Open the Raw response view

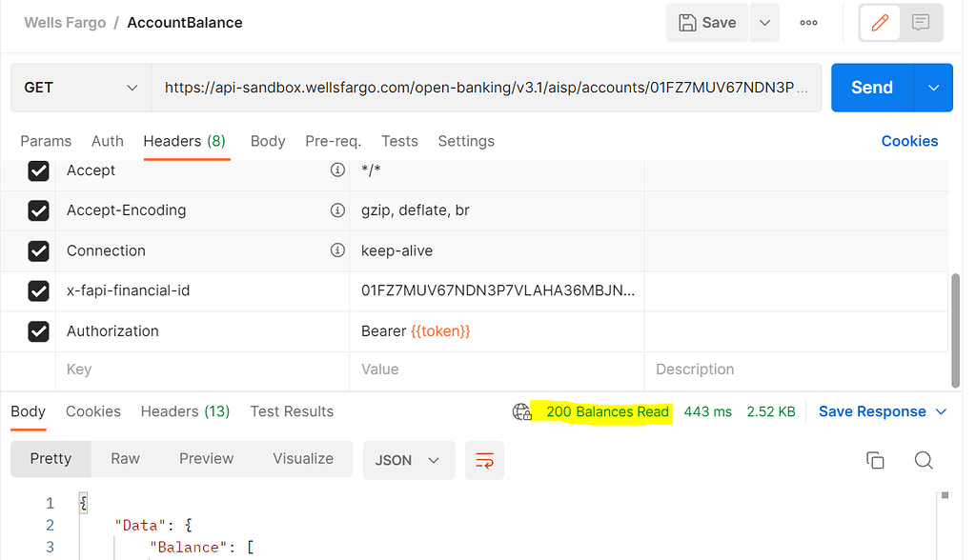(x=125, y=458)
